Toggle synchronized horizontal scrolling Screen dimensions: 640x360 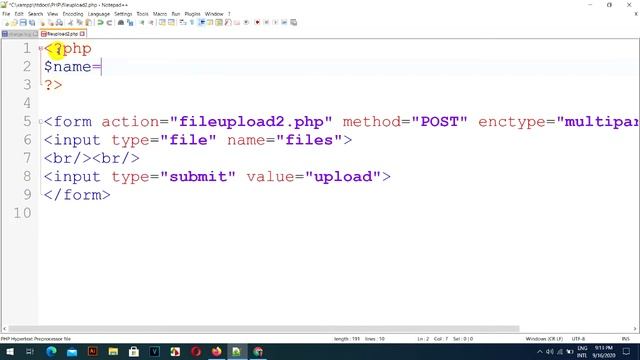(171, 22)
